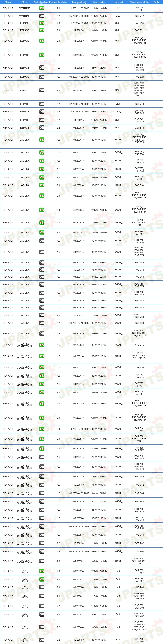Click the date cell '11.2001 -> 05.2003'
Image resolution: width=163 pixels, height=644 pixels.
(79, 8)
